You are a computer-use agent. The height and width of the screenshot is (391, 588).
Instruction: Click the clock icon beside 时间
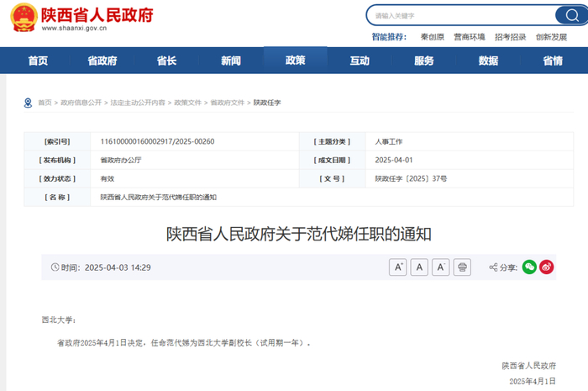[x=55, y=267]
